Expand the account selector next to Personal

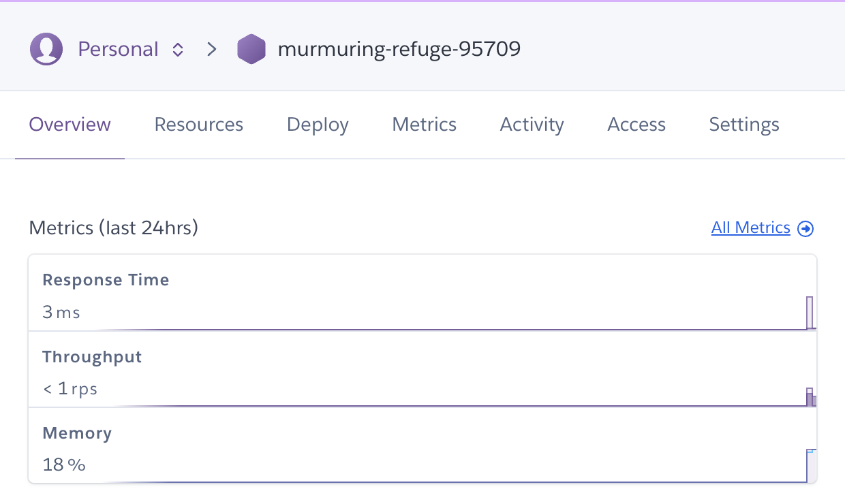[x=176, y=49]
